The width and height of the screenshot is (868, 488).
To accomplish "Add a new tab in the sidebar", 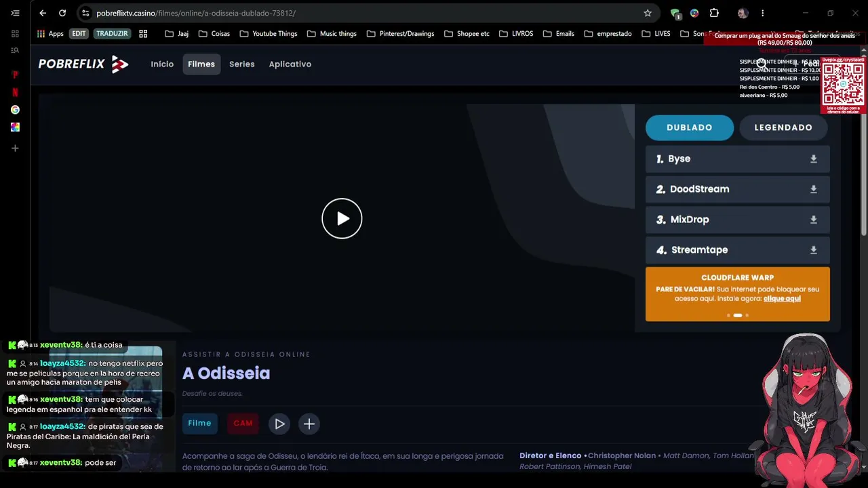I will tap(15, 148).
